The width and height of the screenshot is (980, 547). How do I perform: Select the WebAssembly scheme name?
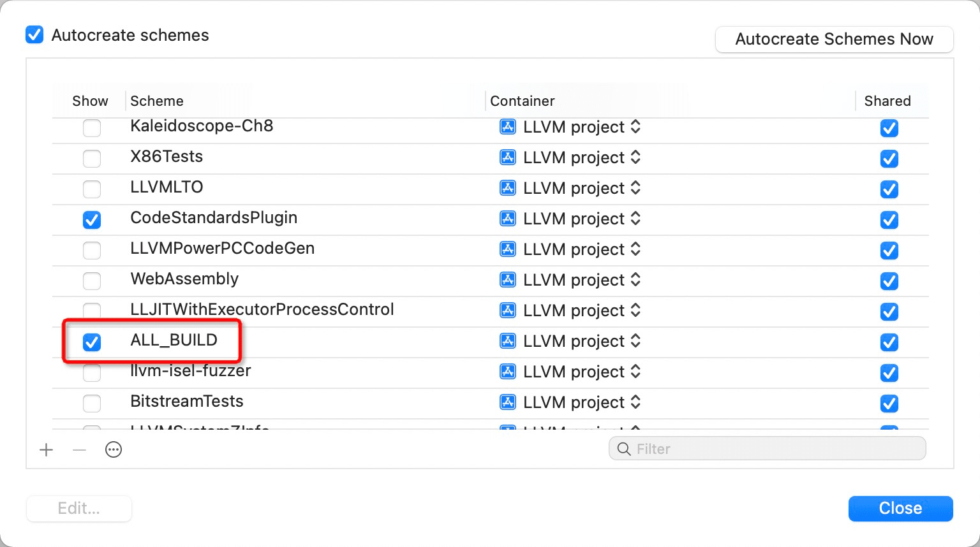point(184,279)
